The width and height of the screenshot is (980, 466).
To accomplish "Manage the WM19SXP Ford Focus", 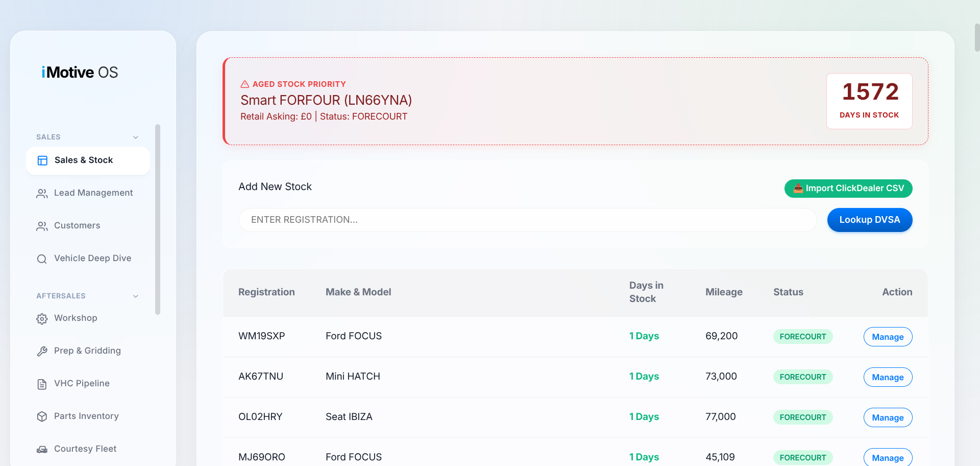I will point(888,337).
